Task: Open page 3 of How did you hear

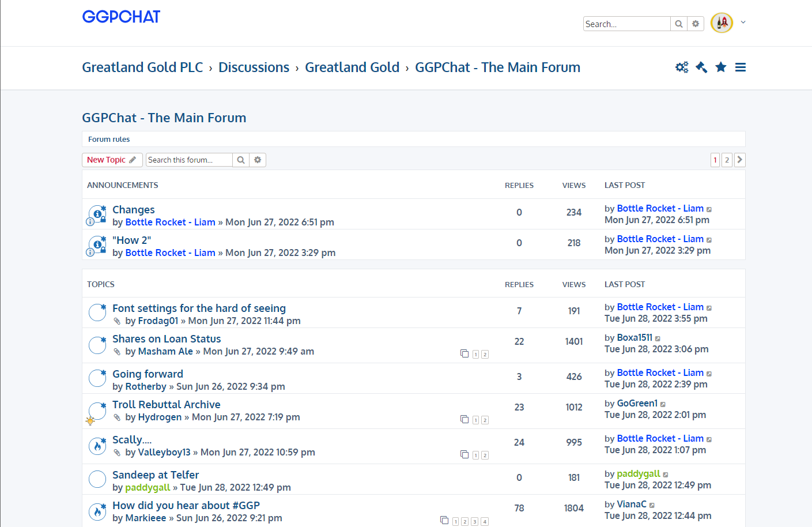Action: 474,522
